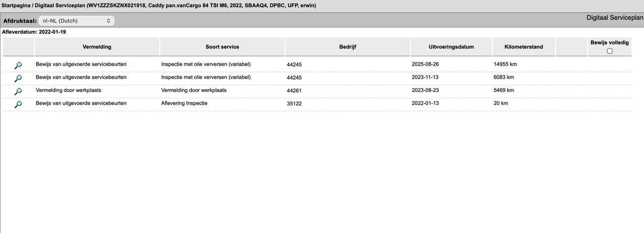Select the Afleverdatum 2022-01-19 text
The width and height of the screenshot is (644, 233).
34,32
